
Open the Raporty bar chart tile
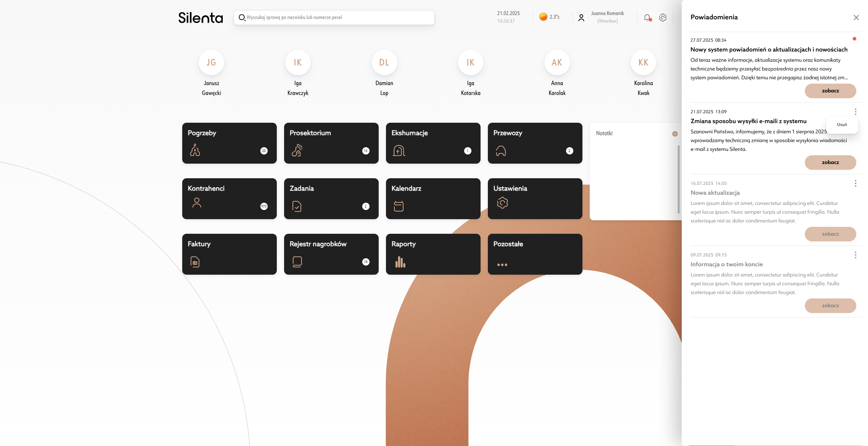pos(433,254)
